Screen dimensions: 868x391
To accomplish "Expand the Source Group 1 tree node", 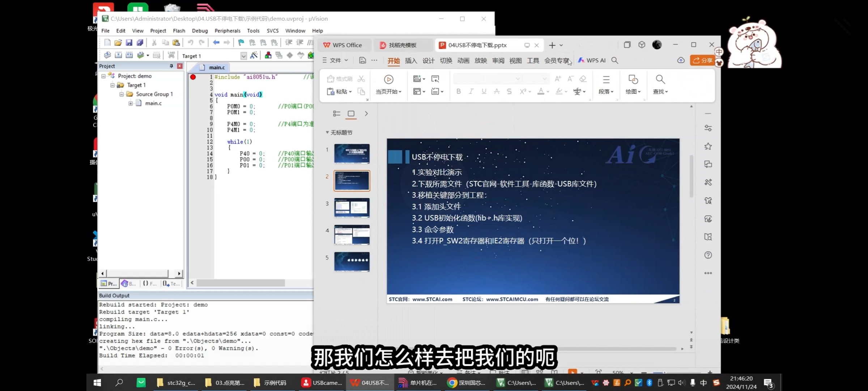I will click(122, 94).
